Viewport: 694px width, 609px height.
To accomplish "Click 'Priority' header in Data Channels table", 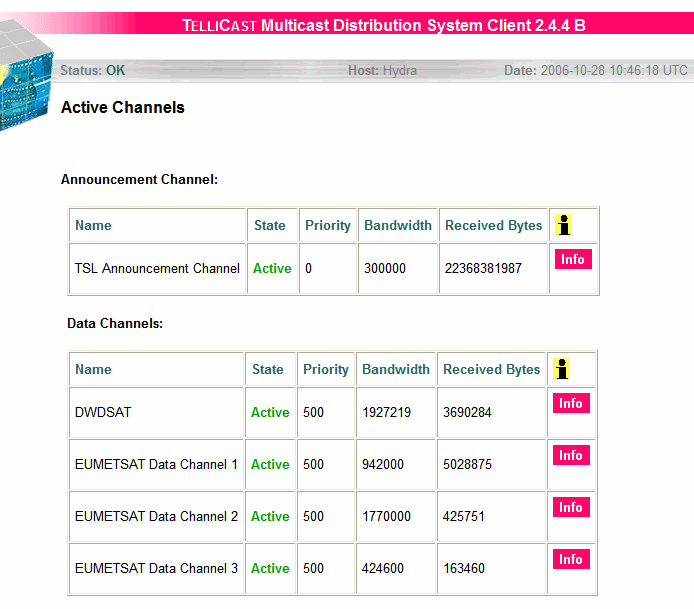I will 326,370.
